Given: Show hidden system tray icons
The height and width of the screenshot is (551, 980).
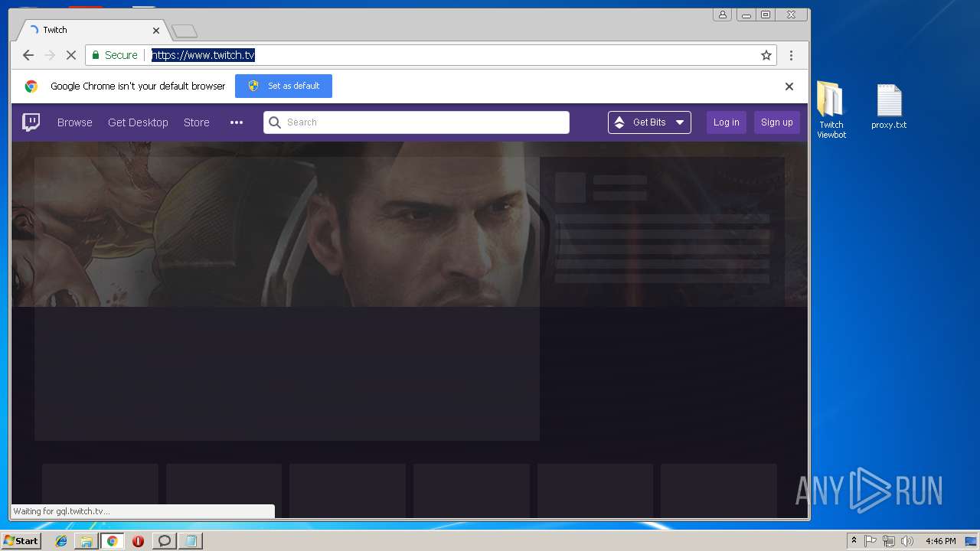Looking at the screenshot, I should click(854, 541).
